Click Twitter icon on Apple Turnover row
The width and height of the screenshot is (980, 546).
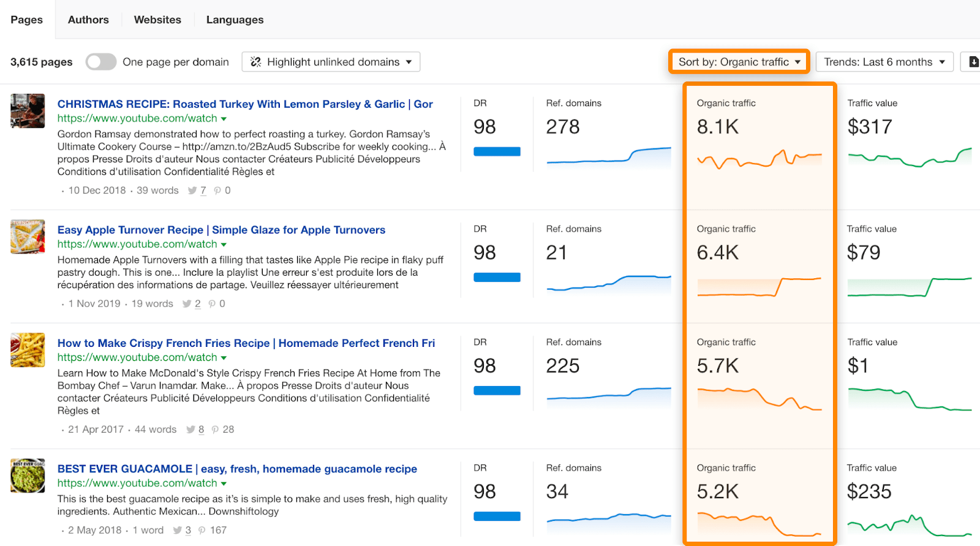187,304
